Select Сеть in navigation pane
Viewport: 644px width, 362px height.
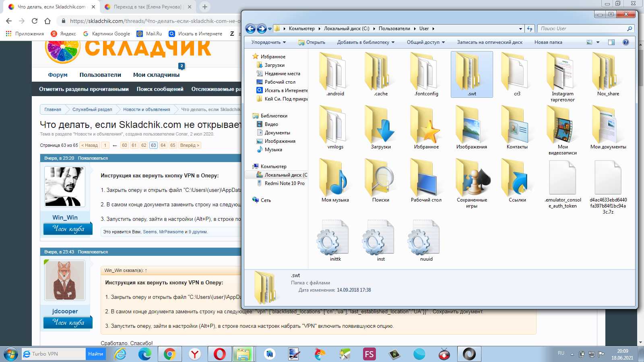(x=266, y=200)
